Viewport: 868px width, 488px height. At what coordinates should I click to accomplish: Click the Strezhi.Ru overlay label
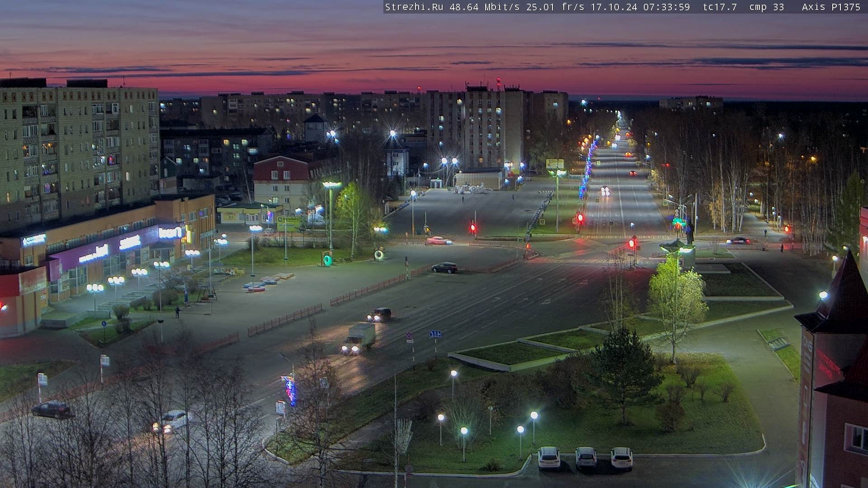[414, 7]
